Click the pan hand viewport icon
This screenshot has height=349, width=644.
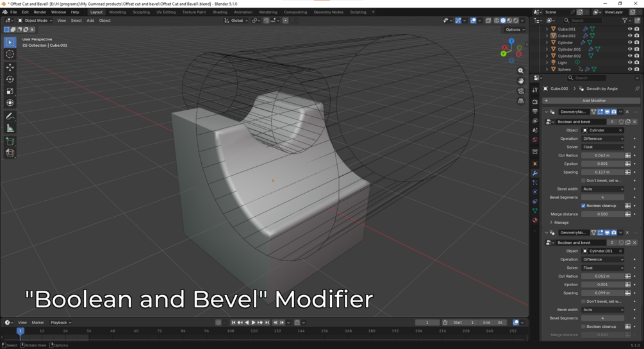click(521, 81)
